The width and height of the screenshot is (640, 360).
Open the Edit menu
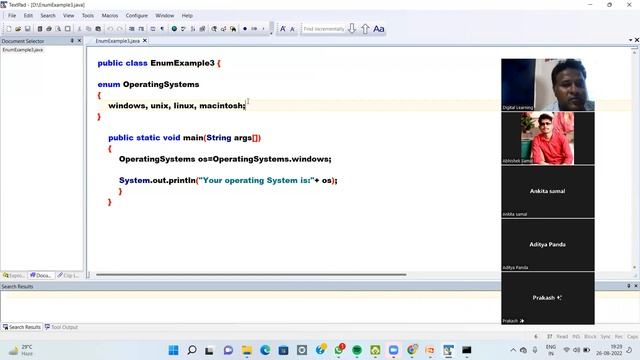(x=28, y=16)
